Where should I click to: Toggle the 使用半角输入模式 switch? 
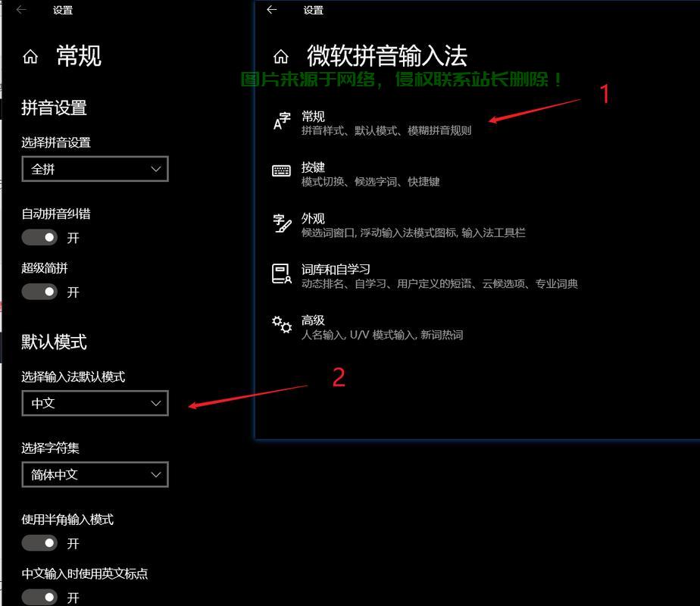[x=39, y=543]
